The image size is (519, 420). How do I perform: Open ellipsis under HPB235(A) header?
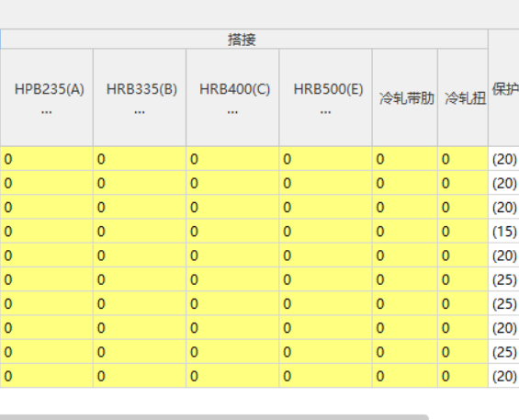pos(46,112)
